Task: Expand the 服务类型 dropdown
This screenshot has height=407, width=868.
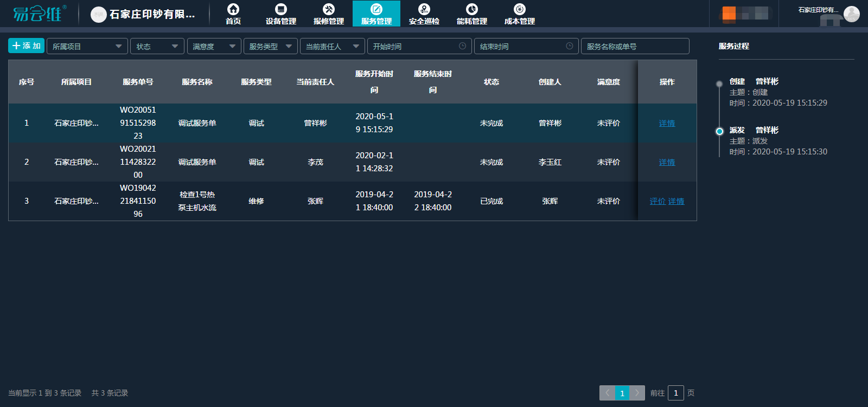Action: (x=270, y=47)
